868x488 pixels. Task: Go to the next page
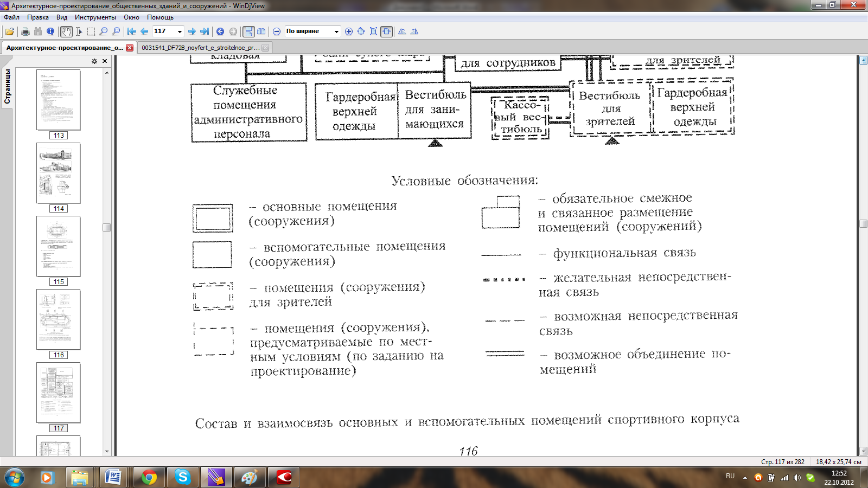point(192,31)
